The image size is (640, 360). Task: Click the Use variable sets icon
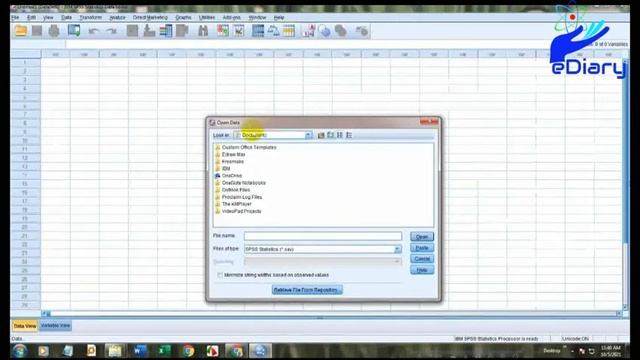click(x=324, y=31)
